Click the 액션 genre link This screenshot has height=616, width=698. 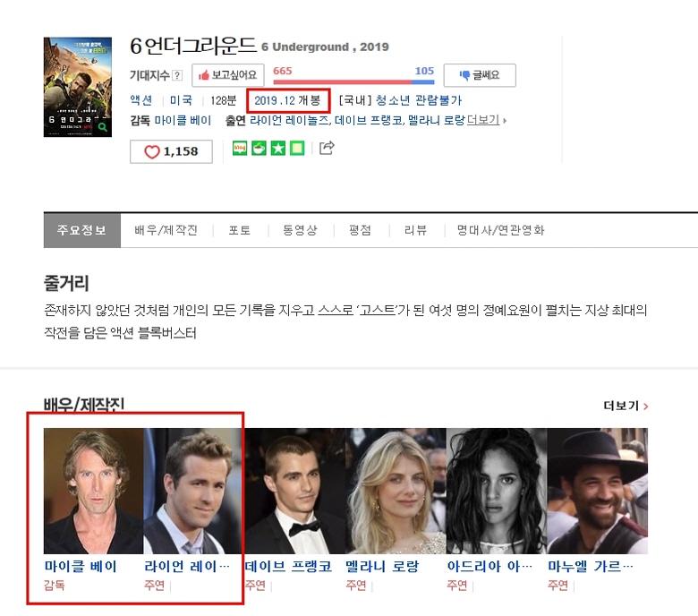coord(140,100)
